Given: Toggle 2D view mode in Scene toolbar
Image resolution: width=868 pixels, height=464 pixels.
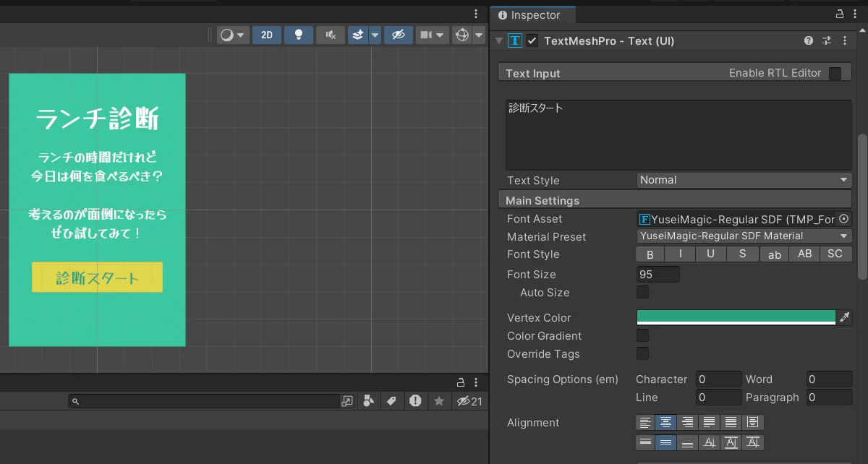Looking at the screenshot, I should point(267,35).
